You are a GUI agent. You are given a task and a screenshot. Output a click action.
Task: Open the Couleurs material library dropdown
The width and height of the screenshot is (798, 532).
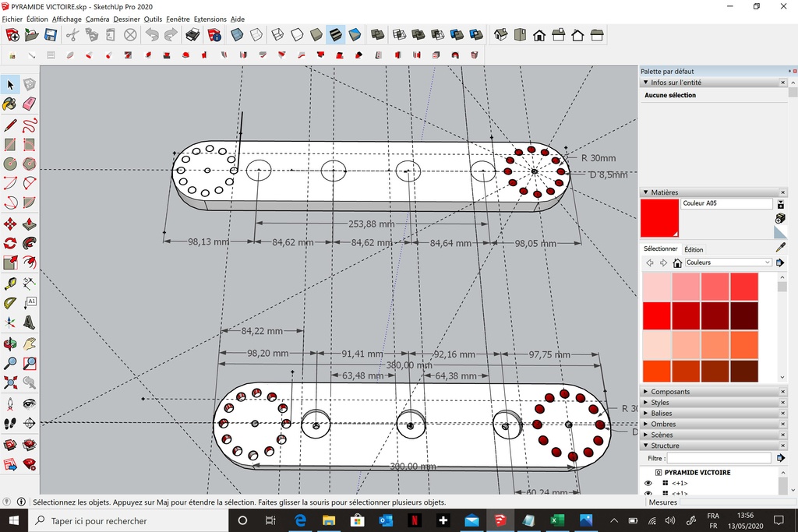pos(728,262)
